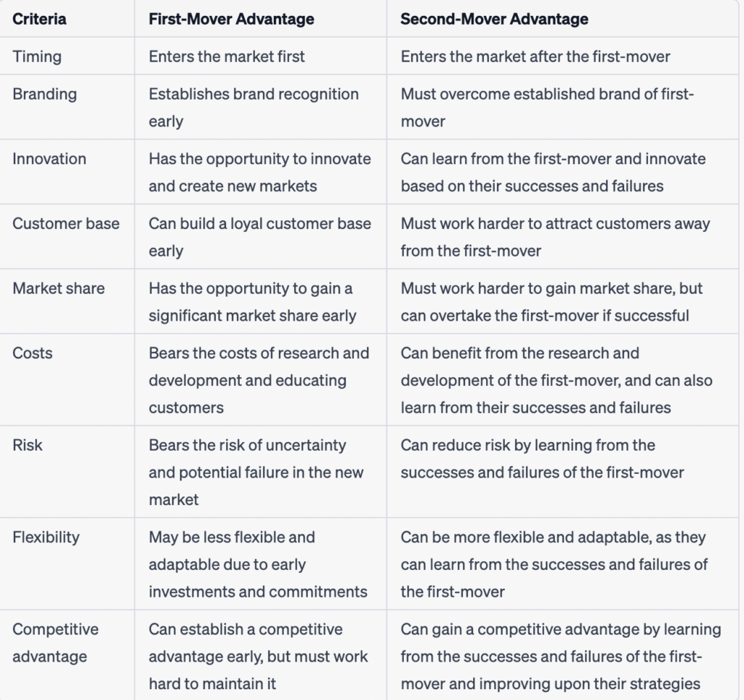
Task: Click 'Can build a loyal customer base' cell
Action: (x=260, y=237)
